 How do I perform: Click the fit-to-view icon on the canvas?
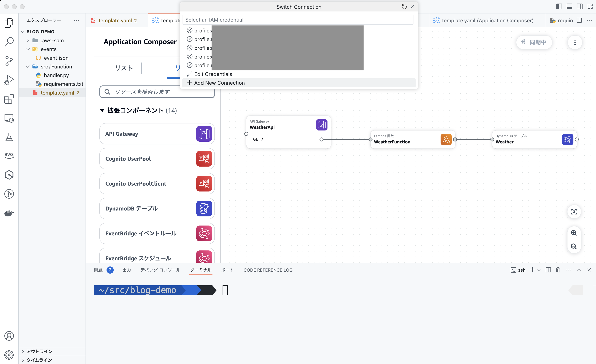click(x=574, y=212)
